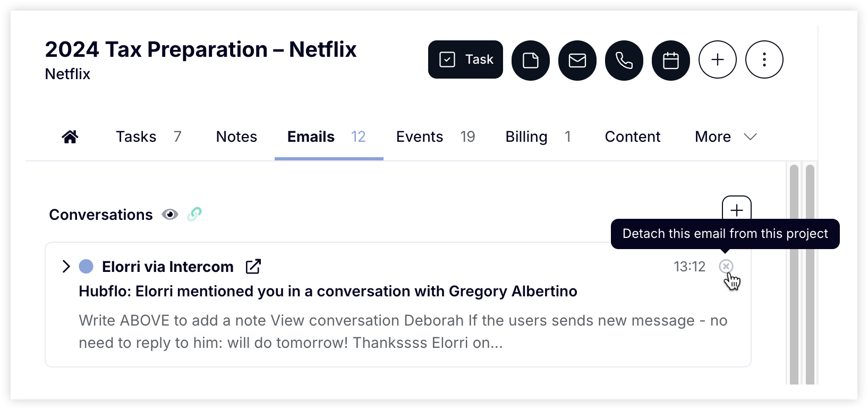
Task: Open the three-dot more options menu
Action: click(764, 59)
